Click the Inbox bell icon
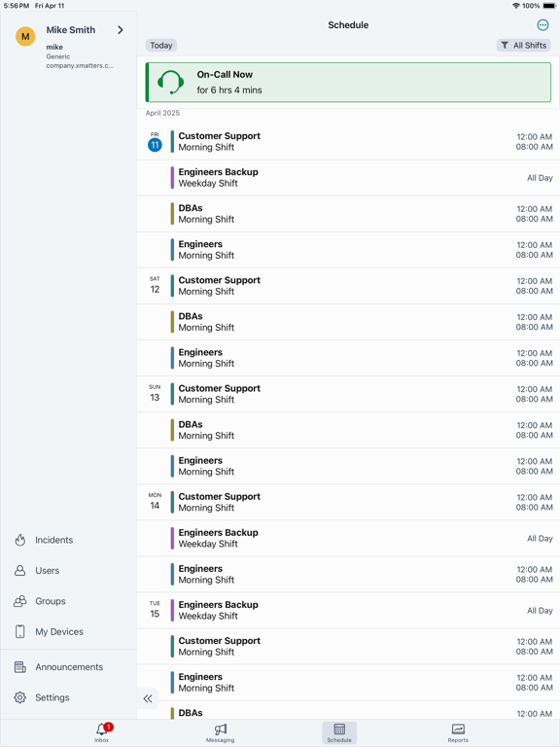Viewport: 560px width, 747px height. (101, 729)
